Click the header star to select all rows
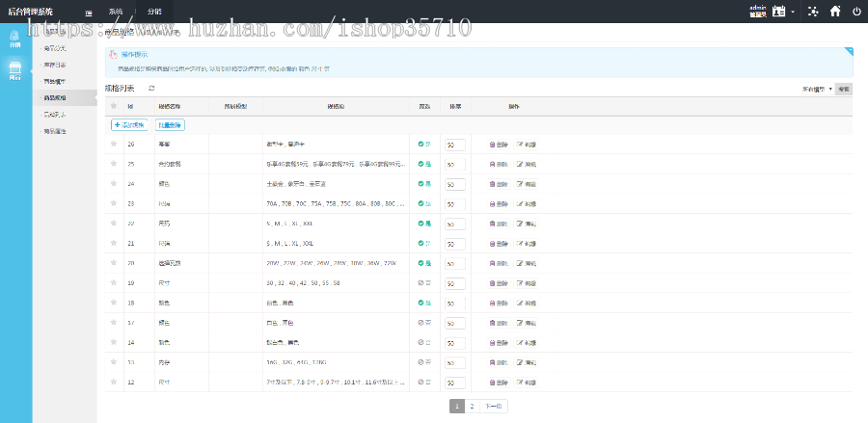The image size is (868, 423). point(114,106)
